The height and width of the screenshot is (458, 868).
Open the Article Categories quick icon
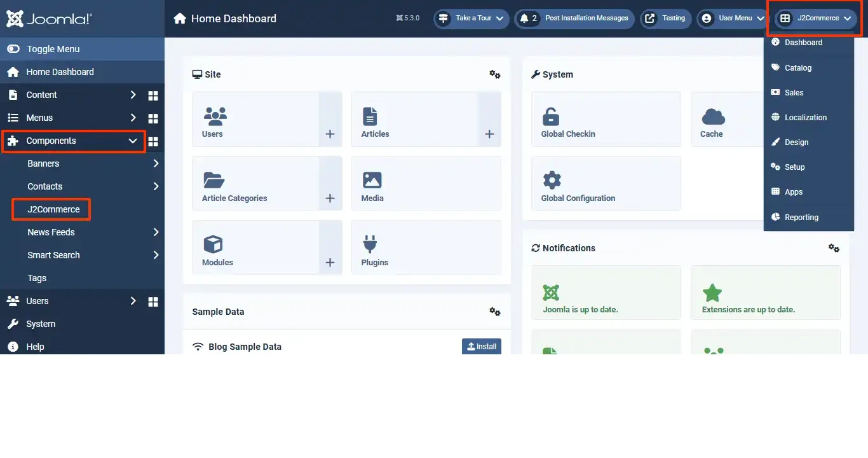click(255, 183)
